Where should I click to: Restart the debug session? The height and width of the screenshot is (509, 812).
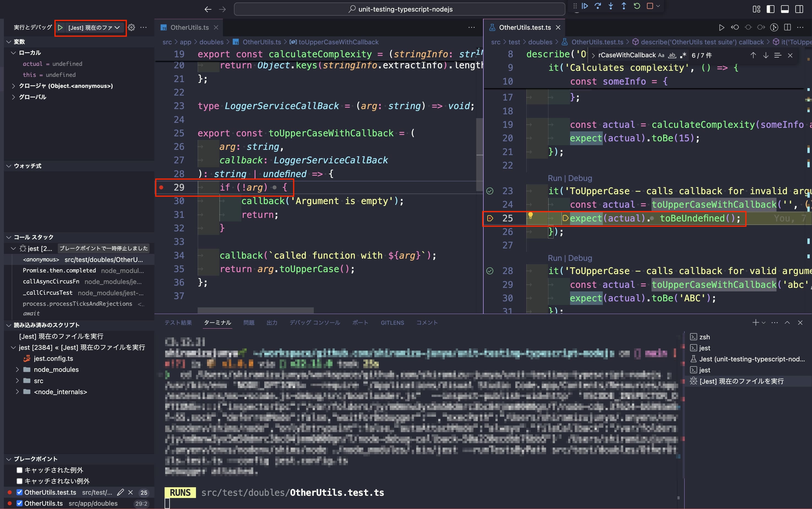tap(637, 6)
